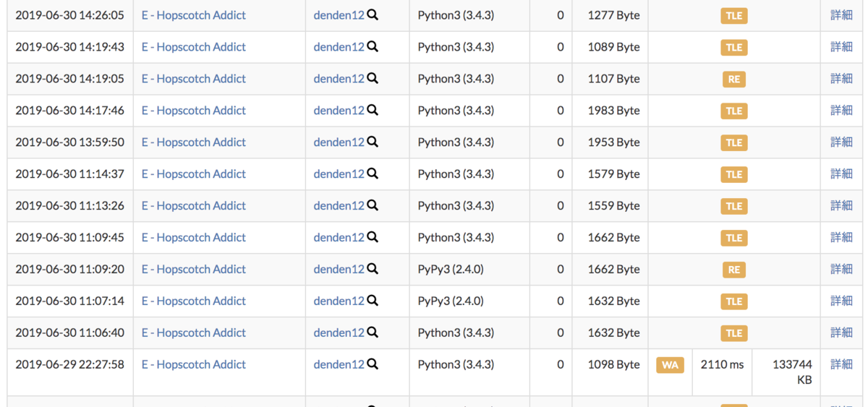
Task: Click RE badge in the 14:19:05 row
Action: (733, 80)
